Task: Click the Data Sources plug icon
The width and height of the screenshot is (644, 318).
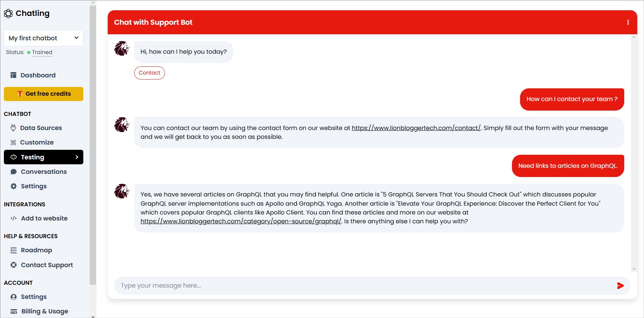Action: [x=13, y=128]
